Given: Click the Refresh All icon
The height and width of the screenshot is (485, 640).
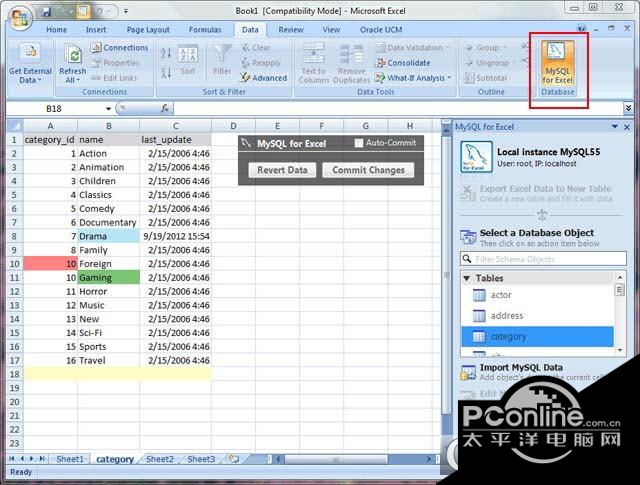Looking at the screenshot, I should 73,55.
